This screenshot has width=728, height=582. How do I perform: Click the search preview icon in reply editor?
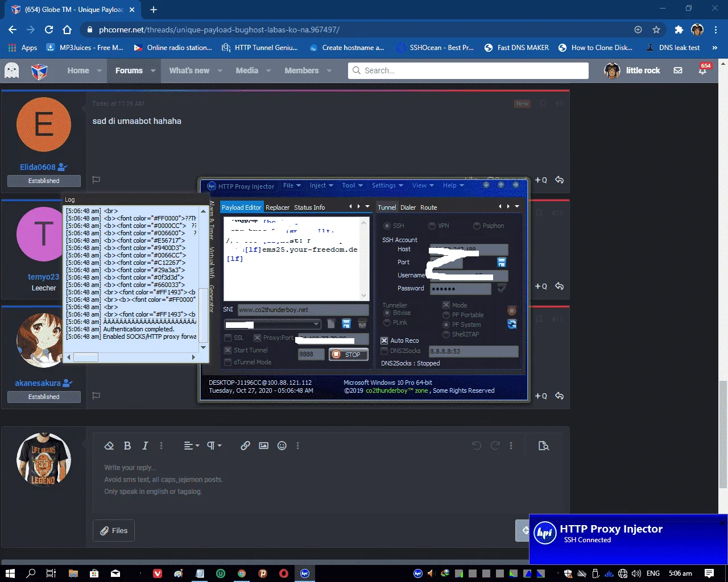544,446
